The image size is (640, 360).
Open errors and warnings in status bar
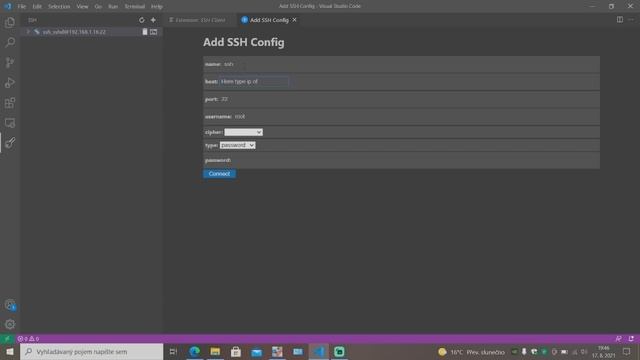click(28, 339)
